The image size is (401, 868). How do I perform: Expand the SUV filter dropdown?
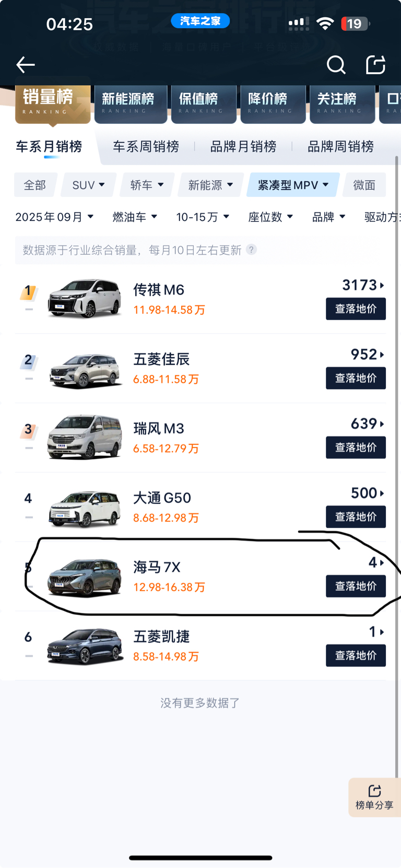pyautogui.click(x=88, y=185)
